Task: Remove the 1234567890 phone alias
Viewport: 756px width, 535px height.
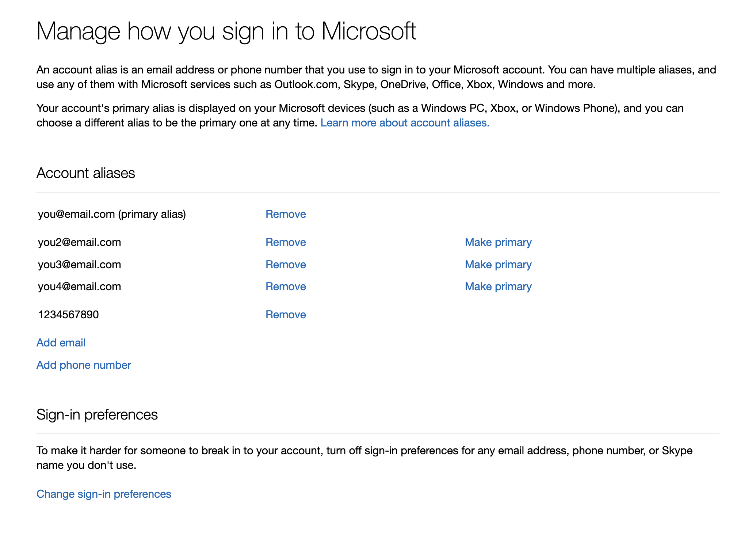Action: [286, 315]
